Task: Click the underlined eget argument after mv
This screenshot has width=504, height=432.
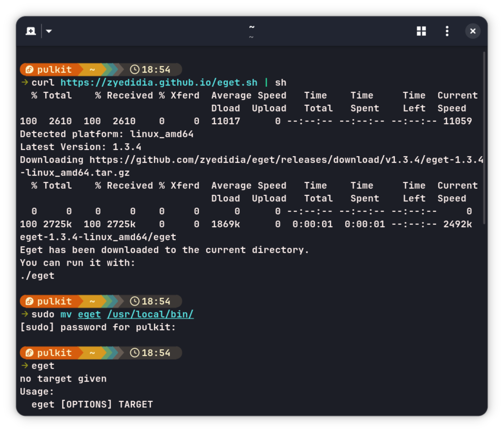Action: [x=89, y=315]
